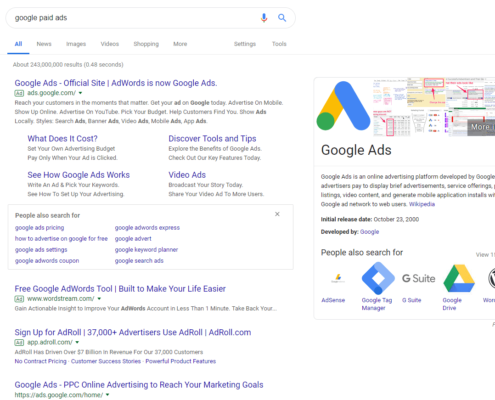The height and width of the screenshot is (400, 495).
Task: Open the News tab
Action: pos(44,44)
